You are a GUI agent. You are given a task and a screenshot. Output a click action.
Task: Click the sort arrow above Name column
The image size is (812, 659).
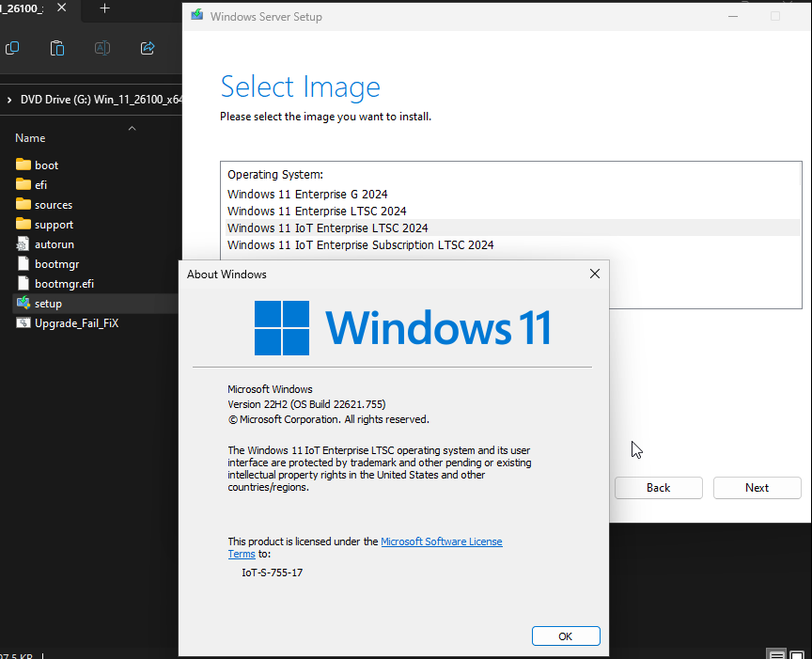(133, 128)
